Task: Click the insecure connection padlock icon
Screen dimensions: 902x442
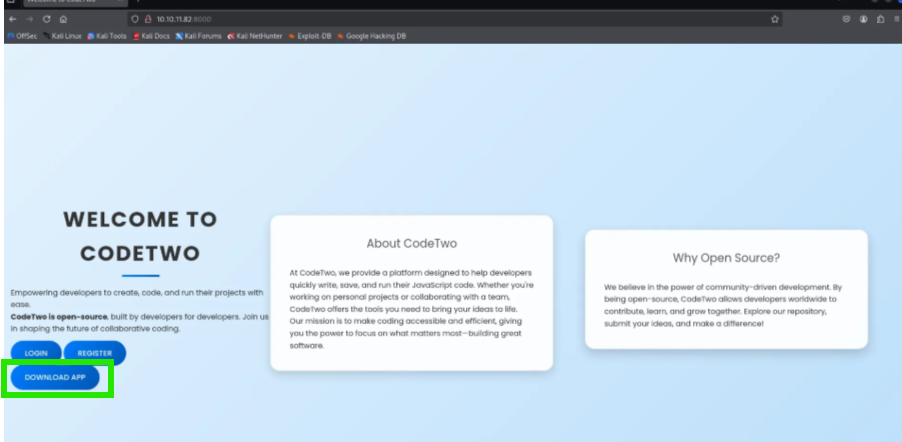Action: (x=147, y=19)
